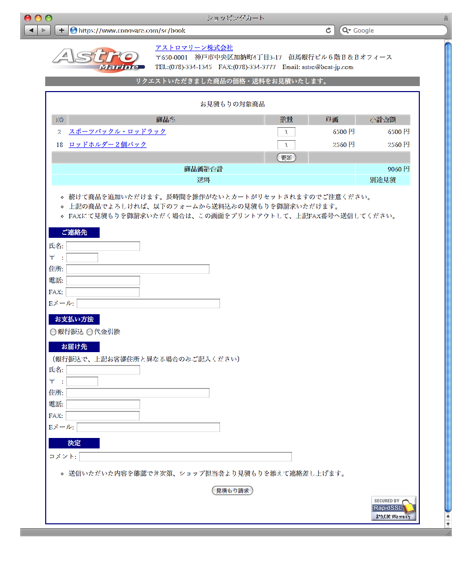Click the RapidSSL secured badge
The width and height of the screenshot is (472, 564).
[x=394, y=508]
